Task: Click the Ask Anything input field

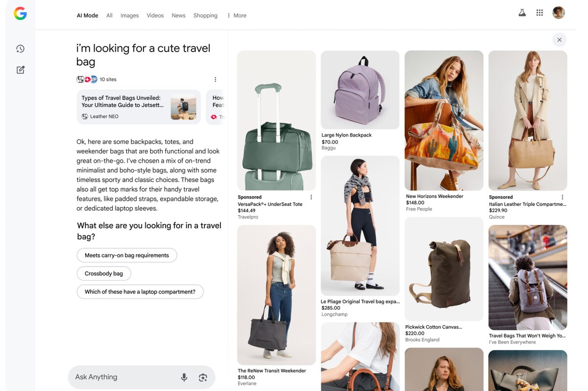Action: click(122, 377)
